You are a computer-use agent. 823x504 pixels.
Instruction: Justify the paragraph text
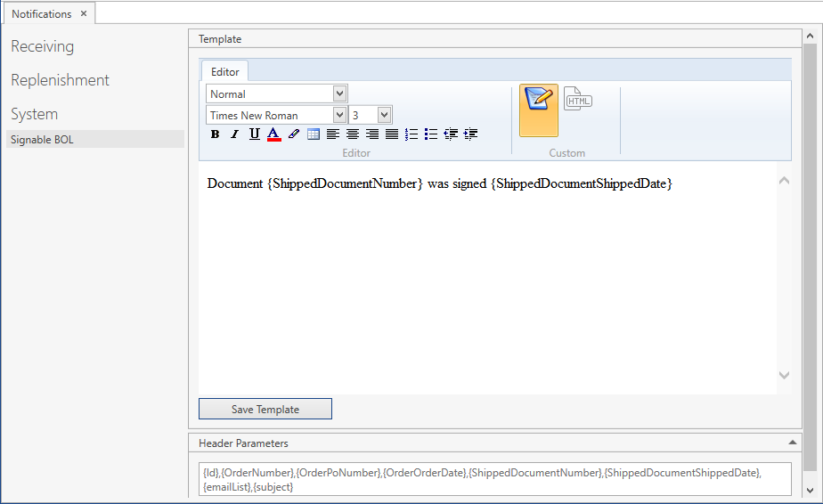(x=392, y=134)
